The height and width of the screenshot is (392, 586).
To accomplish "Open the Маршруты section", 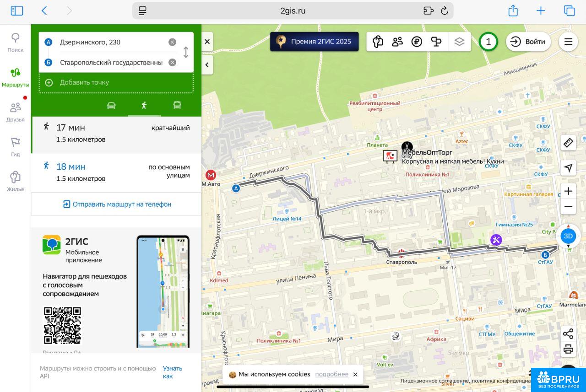I will [16, 77].
